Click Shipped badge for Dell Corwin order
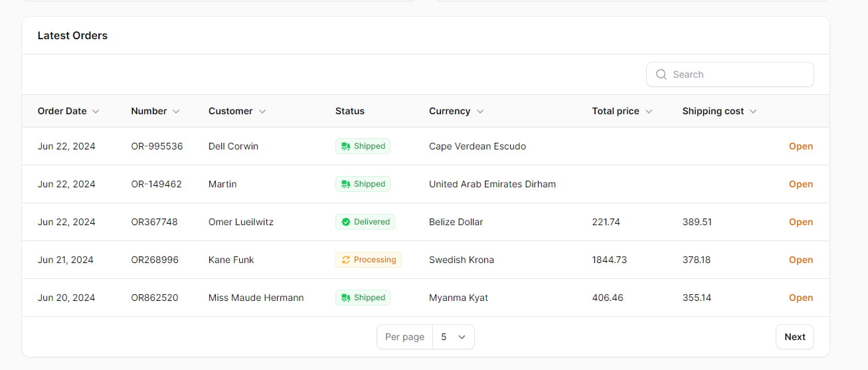The height and width of the screenshot is (370, 868). 363,146
